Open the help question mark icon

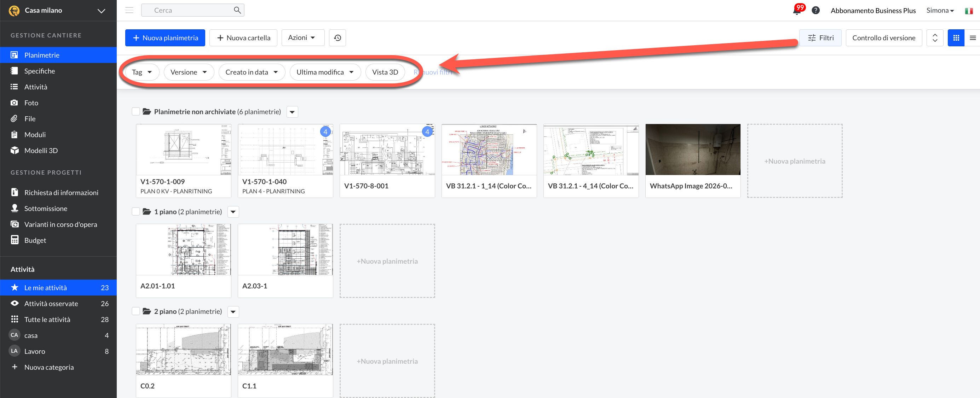click(815, 11)
